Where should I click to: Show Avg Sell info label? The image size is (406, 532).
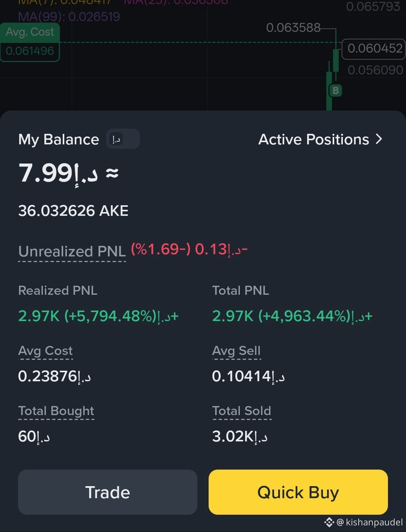click(x=236, y=351)
